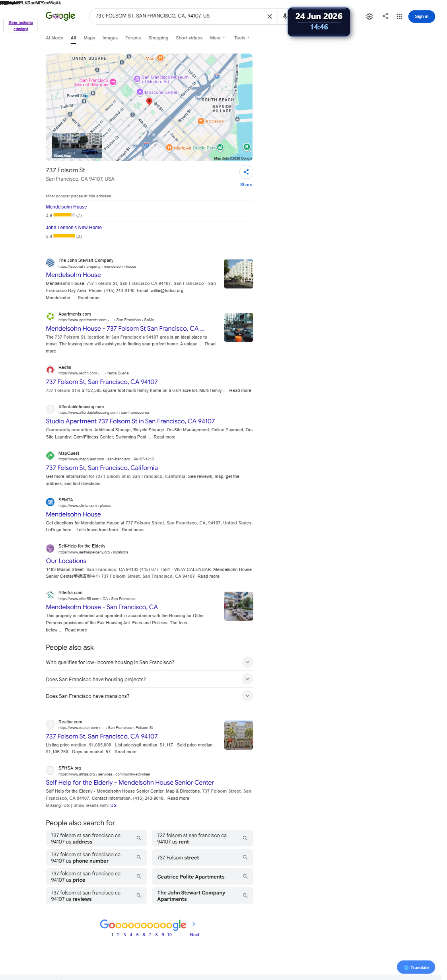Select 'The John Stewart Company Apartments' related search
This screenshot has height=980, width=447.
click(x=202, y=896)
